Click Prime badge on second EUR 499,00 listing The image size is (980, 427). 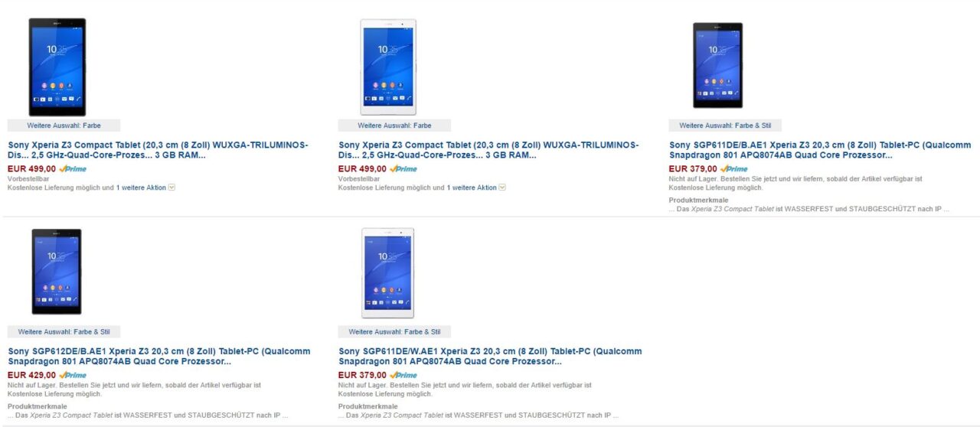coord(403,169)
